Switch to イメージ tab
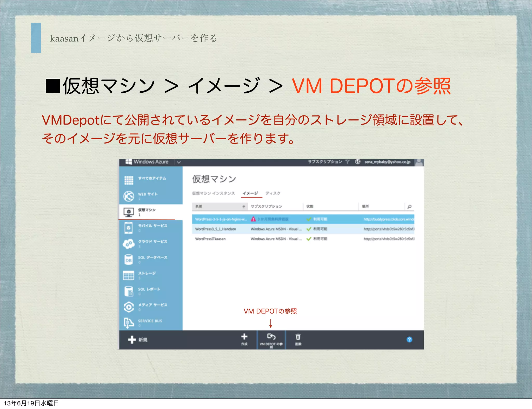 [250, 193]
